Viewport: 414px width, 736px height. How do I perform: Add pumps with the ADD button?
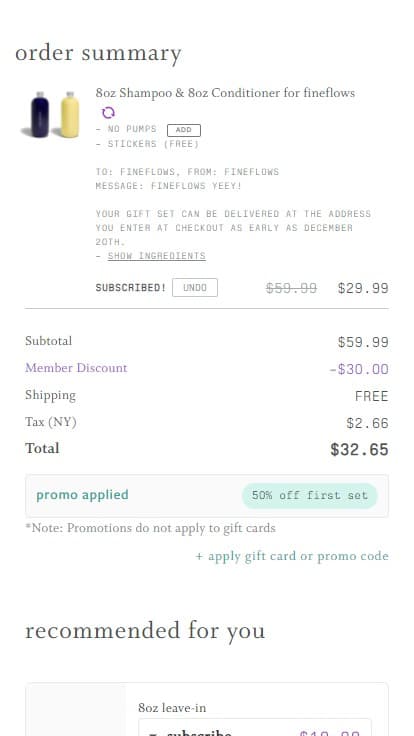pyautogui.click(x=184, y=130)
